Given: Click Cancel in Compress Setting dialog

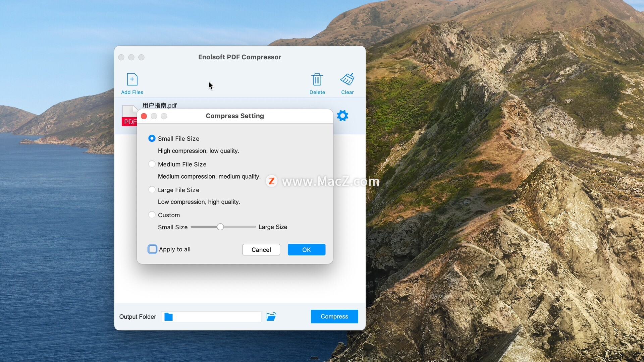Looking at the screenshot, I should (261, 250).
